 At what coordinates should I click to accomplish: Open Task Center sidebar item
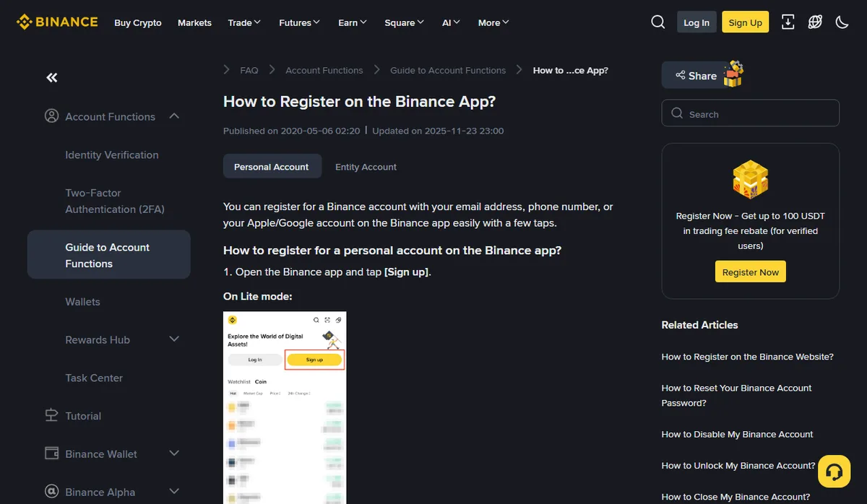94,378
